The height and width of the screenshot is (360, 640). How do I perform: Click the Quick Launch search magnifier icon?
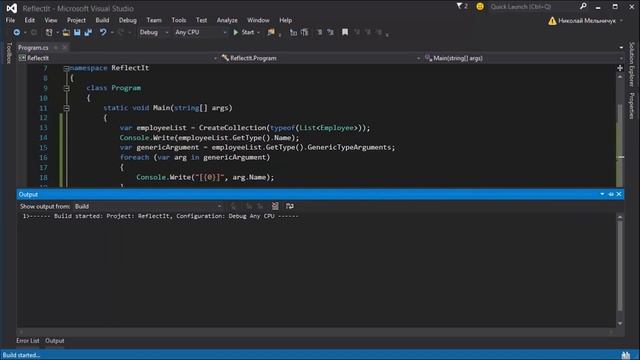(583, 6)
